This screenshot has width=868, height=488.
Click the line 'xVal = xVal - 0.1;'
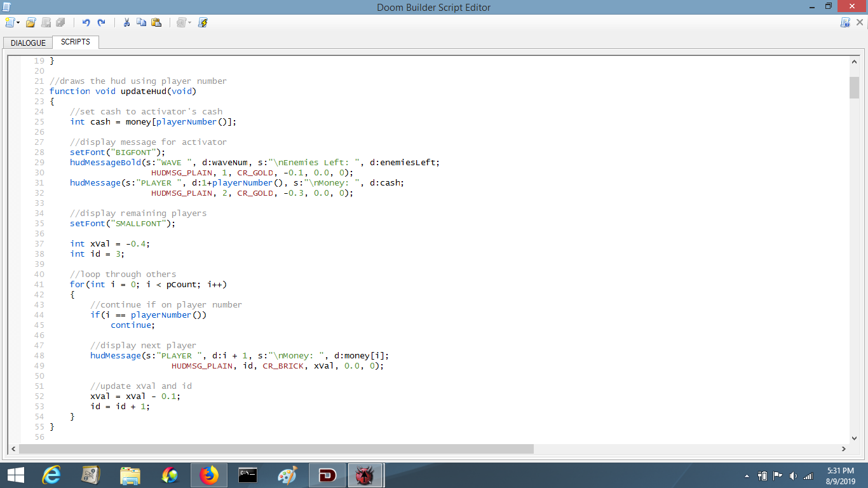click(x=135, y=396)
